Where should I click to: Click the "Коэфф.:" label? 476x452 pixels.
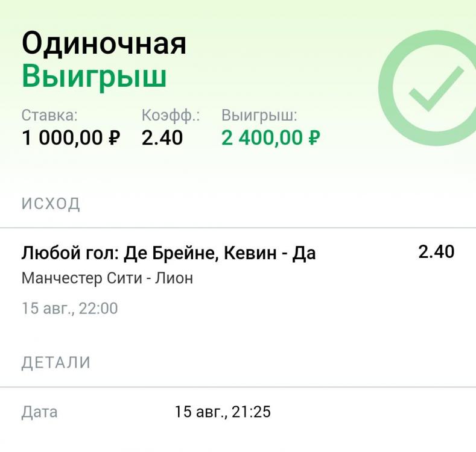[171, 115]
